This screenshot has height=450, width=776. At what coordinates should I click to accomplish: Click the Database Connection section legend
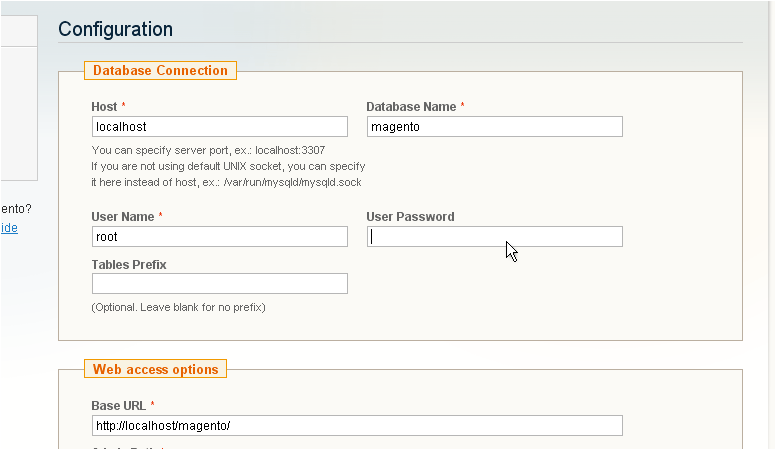point(160,70)
